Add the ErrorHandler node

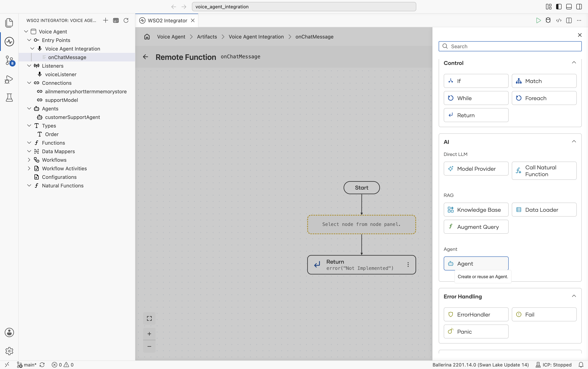click(476, 314)
